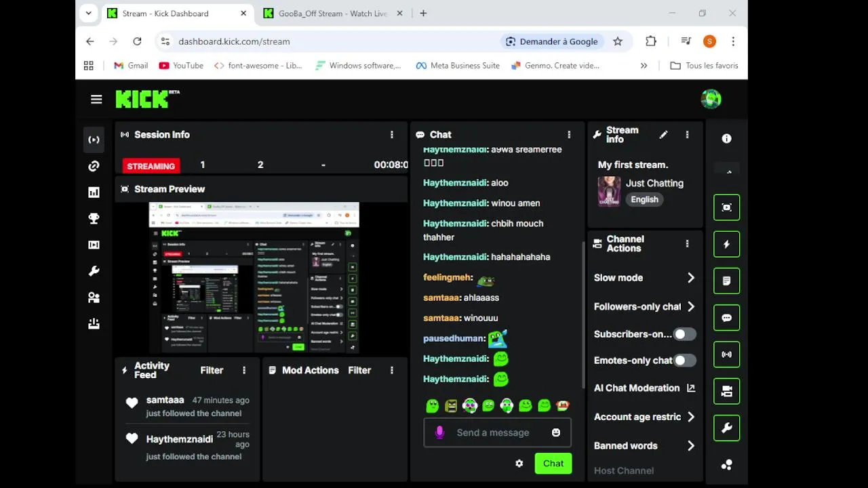This screenshot has width=868, height=488.
Task: Click Filter in Mod Actions
Action: click(359, 370)
